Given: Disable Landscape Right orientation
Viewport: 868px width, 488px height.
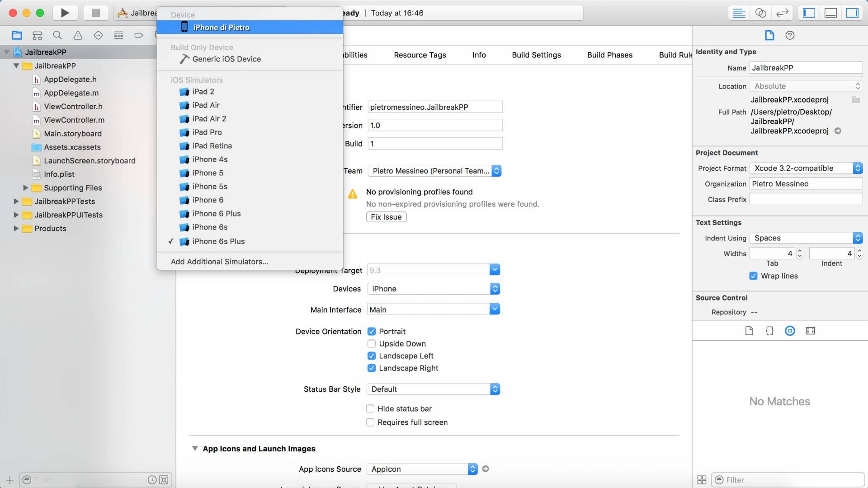Looking at the screenshot, I should (372, 368).
